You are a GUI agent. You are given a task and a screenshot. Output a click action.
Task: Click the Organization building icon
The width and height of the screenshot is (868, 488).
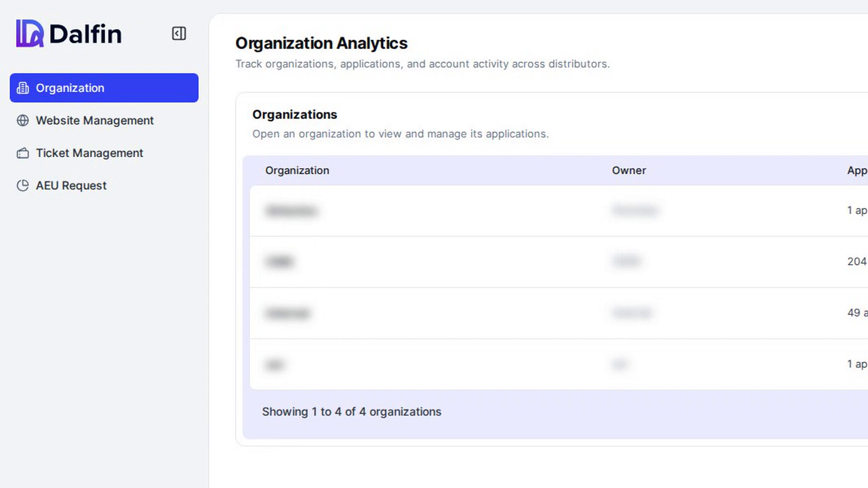(23, 88)
